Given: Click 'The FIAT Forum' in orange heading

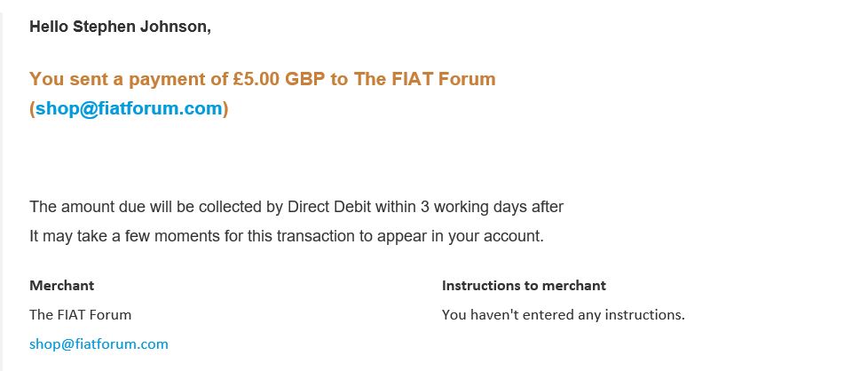Looking at the screenshot, I should click(424, 79).
